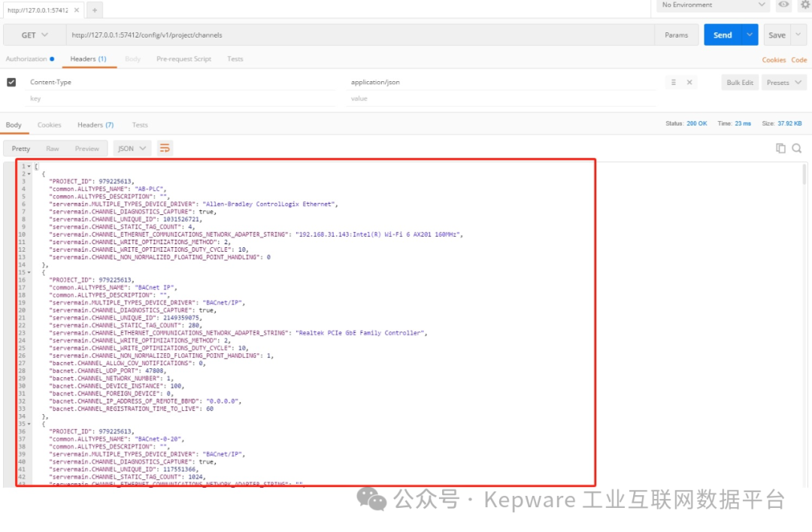Copy the response with the copy icon
Screen dimensions: 812x532
[x=780, y=149]
